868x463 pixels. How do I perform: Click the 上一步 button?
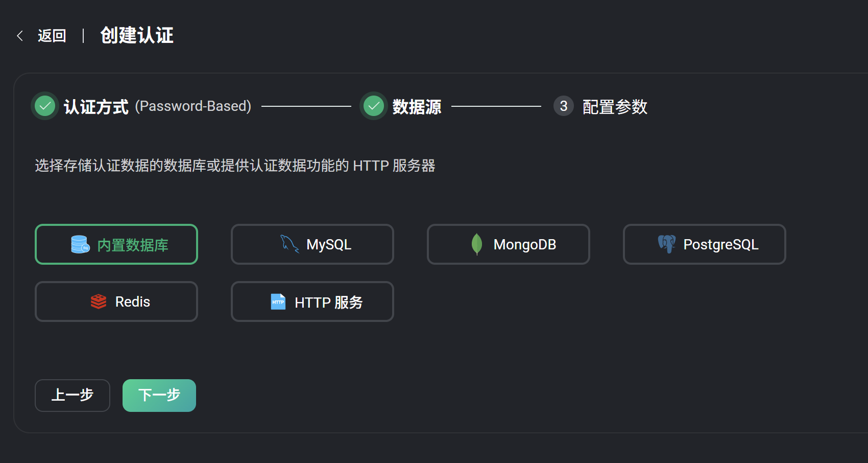[73, 396]
